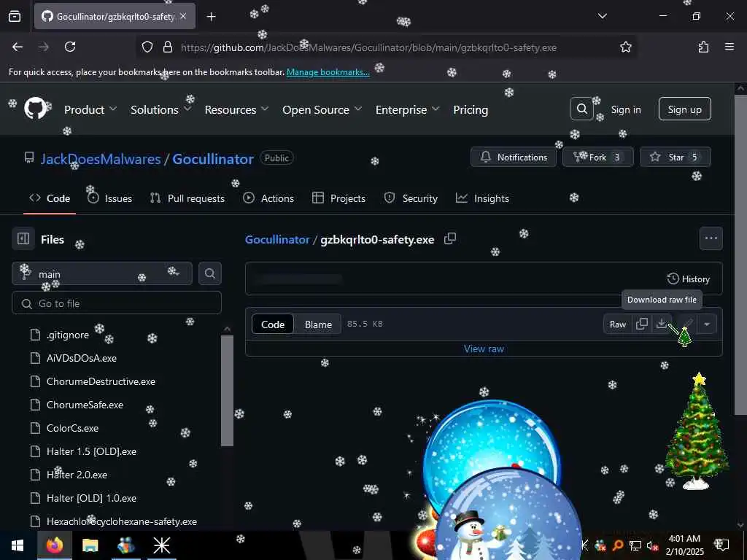Click the View raw link
Screen dimensions: 747x560
tap(484, 349)
